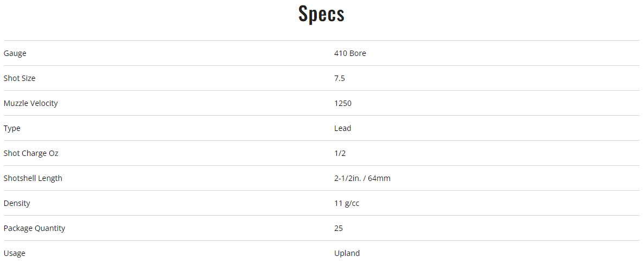The height and width of the screenshot is (263, 644).
Task: Click the 11 g/cc density value
Action: tap(347, 203)
